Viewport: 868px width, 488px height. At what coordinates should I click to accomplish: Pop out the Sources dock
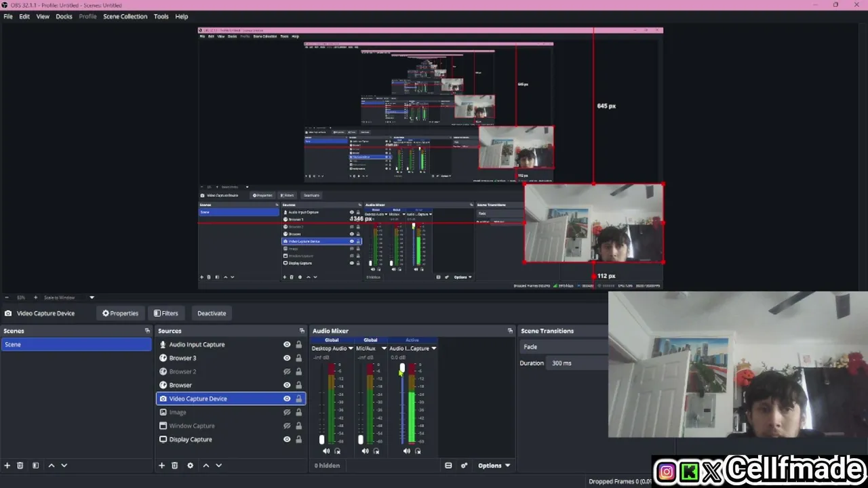click(302, 331)
